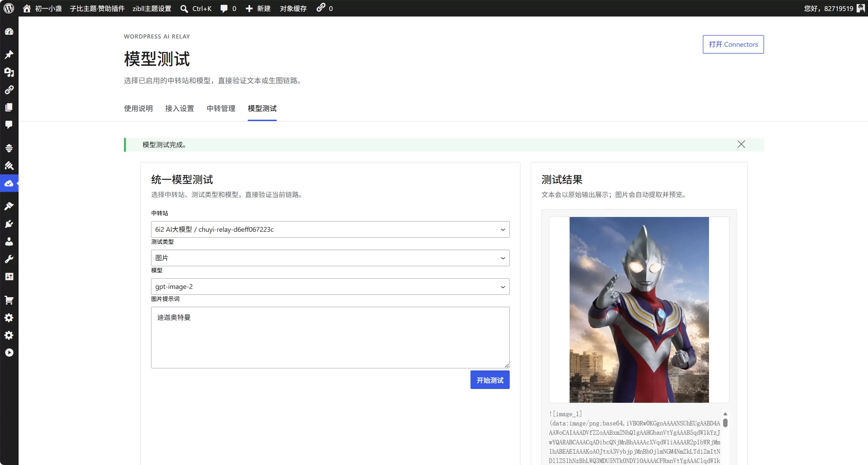
Task: Visit site via home icon 初一小盏
Action: coord(42,8)
